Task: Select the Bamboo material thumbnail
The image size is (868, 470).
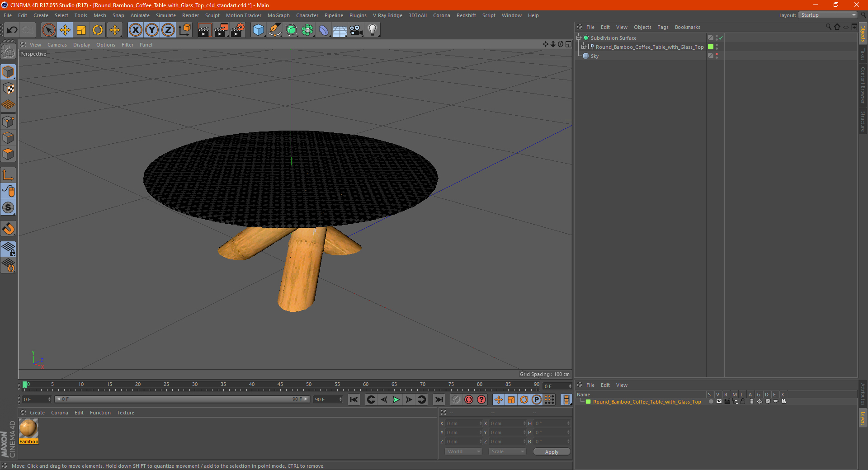Action: point(28,428)
